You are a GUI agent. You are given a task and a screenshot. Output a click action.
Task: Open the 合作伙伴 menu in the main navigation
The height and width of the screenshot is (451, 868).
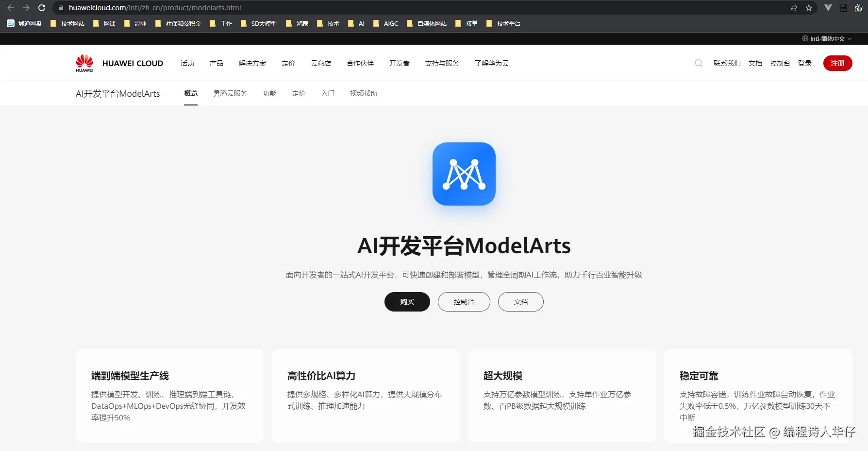pos(360,63)
